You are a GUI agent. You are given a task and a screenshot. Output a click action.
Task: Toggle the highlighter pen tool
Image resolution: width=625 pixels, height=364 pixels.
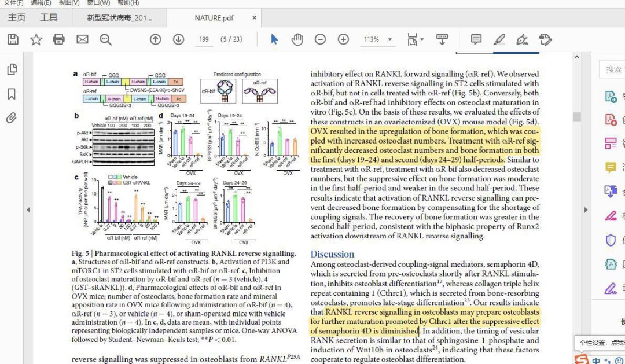point(499,39)
